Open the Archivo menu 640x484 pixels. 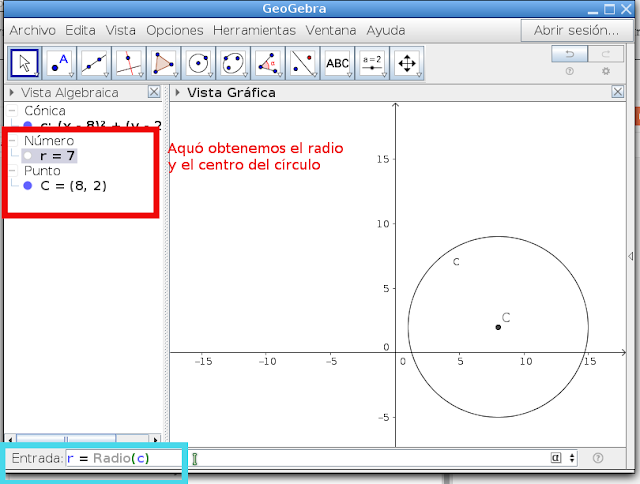coord(33,30)
